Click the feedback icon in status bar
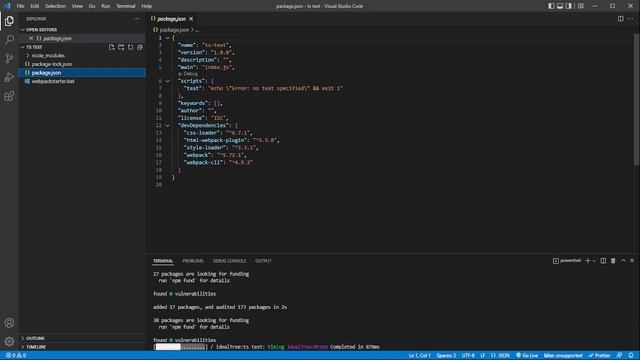The image size is (640, 360). [620, 356]
